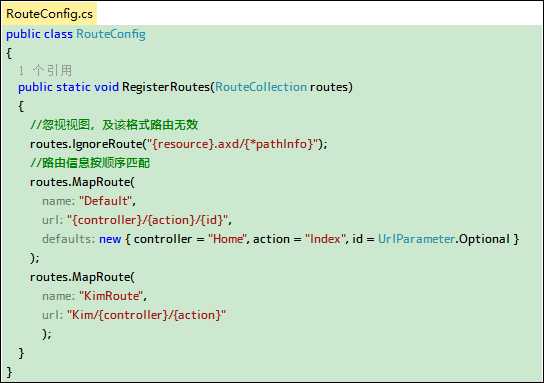This screenshot has height=383, width=544.
Task: Click the RouteCollection type
Action: (x=261, y=87)
